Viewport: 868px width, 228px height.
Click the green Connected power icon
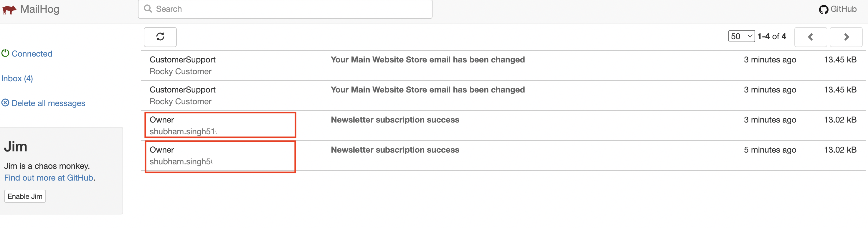coord(5,53)
